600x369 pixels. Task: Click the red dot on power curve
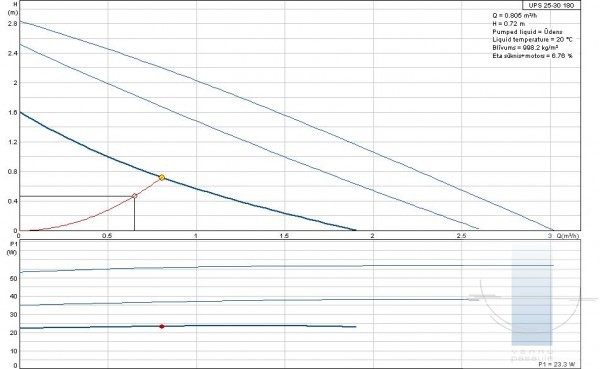pyautogui.click(x=162, y=327)
